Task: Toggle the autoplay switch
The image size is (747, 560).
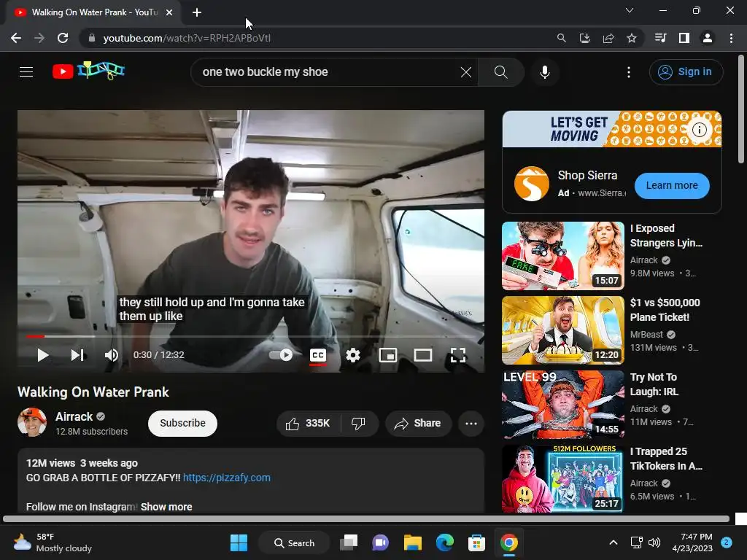Action: (x=281, y=355)
